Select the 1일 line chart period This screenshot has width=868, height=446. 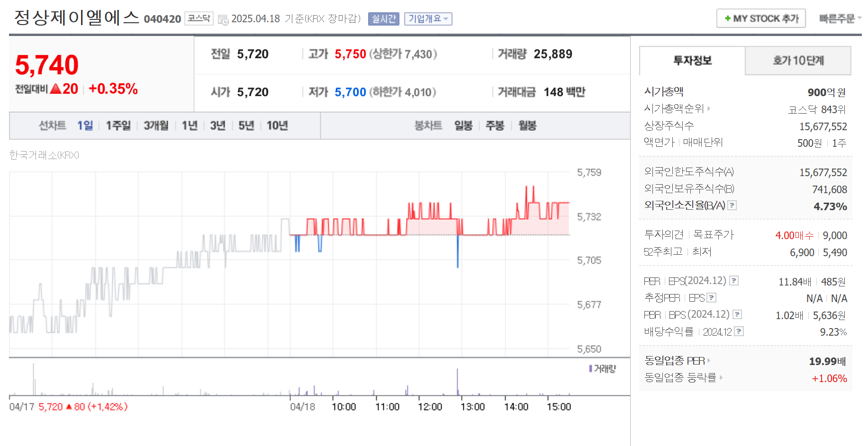pyautogui.click(x=85, y=125)
